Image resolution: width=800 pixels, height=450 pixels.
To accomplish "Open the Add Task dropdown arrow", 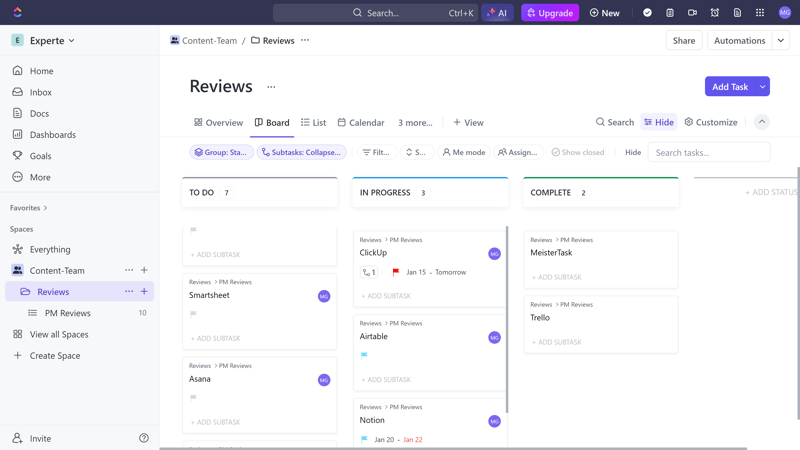I will coord(762,87).
